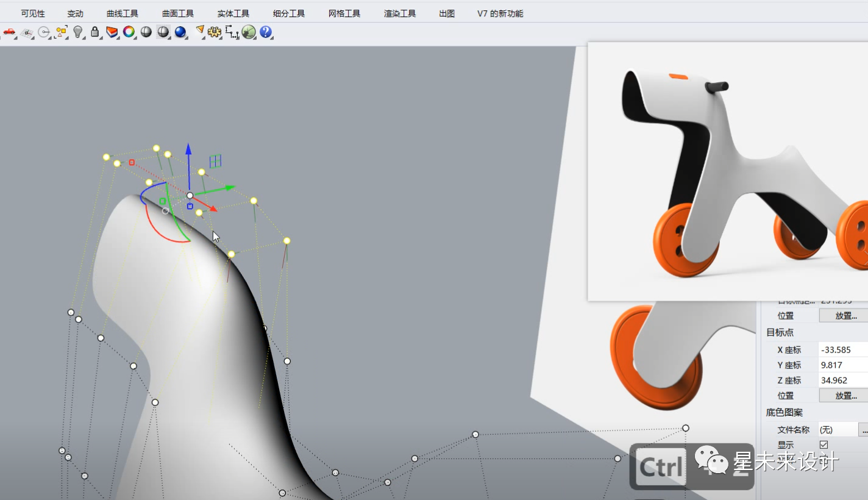Select the plain gray shaded sphere icon
This screenshot has height=500, width=868.
click(x=146, y=32)
